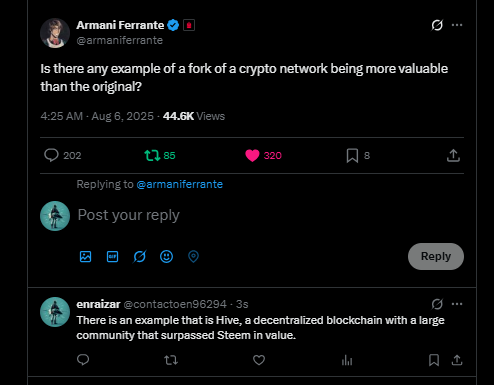494x385 pixels.
Task: Open @armaniferrante link in Replying to
Action: 179,184
